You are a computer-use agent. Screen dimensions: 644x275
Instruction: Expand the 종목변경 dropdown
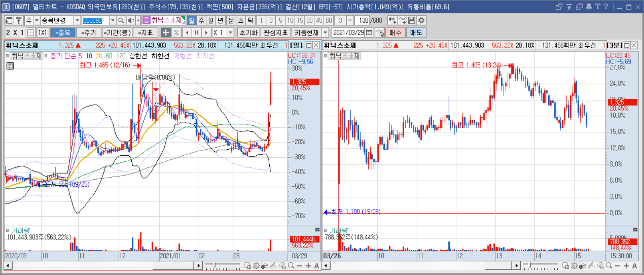77,20
